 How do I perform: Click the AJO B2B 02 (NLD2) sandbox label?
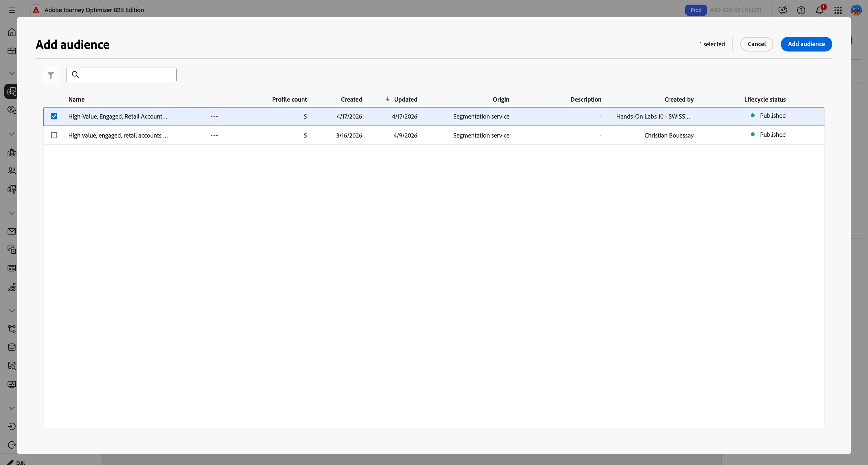[735, 10]
